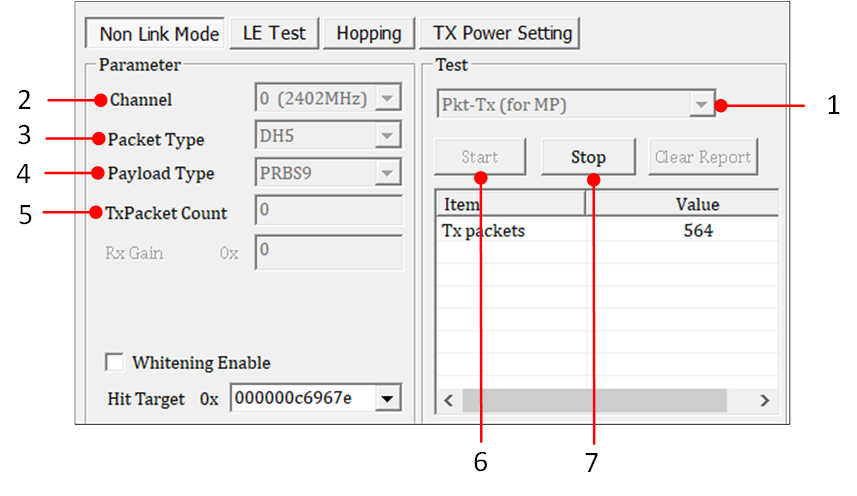
Task: Click the report scrollbar's right arrow
Action: point(765,400)
